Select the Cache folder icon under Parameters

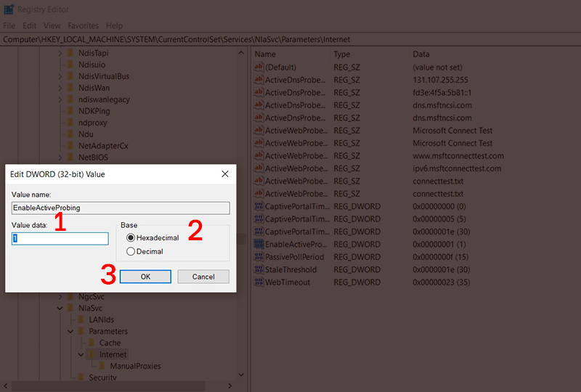tap(92, 343)
